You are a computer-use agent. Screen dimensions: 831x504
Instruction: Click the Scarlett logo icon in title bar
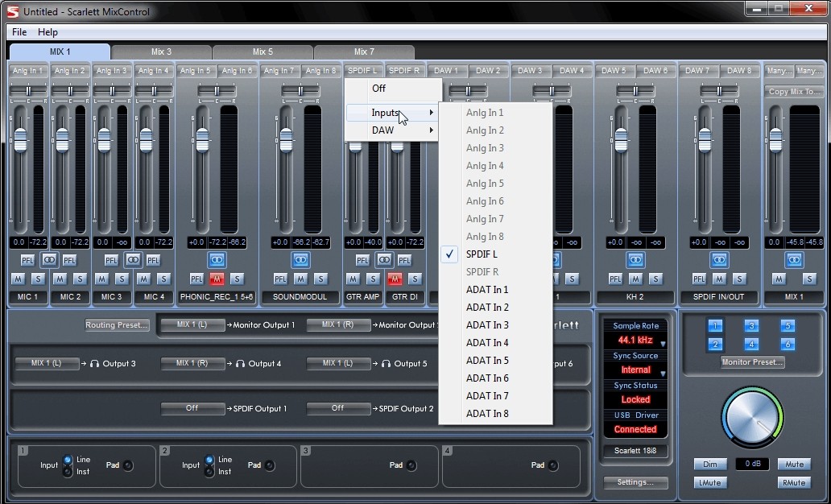pos(13,11)
